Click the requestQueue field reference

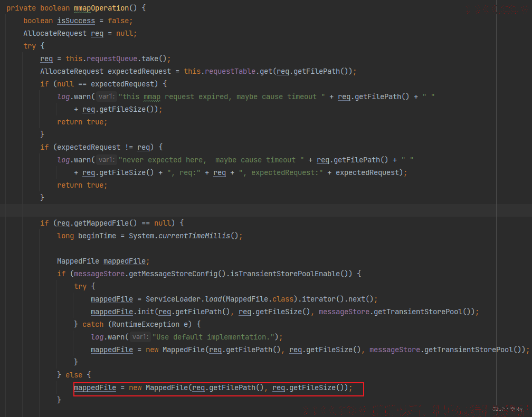pyautogui.click(x=112, y=59)
